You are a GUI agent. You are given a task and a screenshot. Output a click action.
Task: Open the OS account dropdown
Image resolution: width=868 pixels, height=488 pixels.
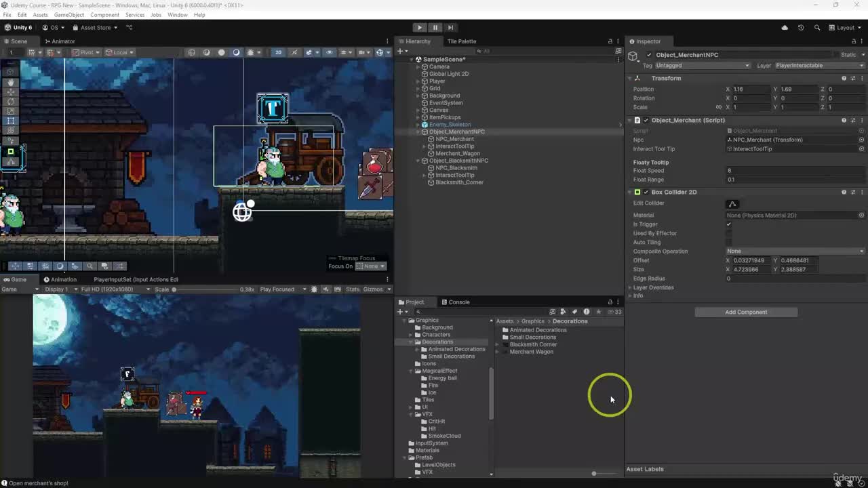pyautogui.click(x=54, y=28)
